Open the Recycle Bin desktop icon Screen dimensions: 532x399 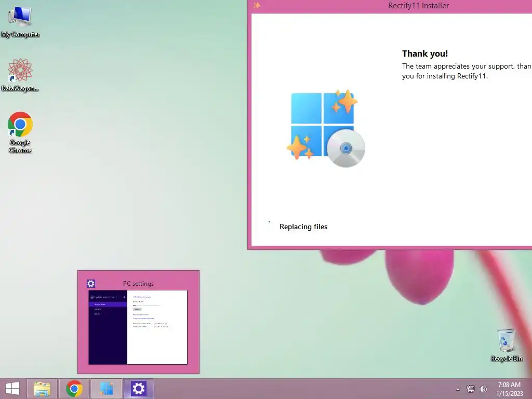click(x=506, y=345)
